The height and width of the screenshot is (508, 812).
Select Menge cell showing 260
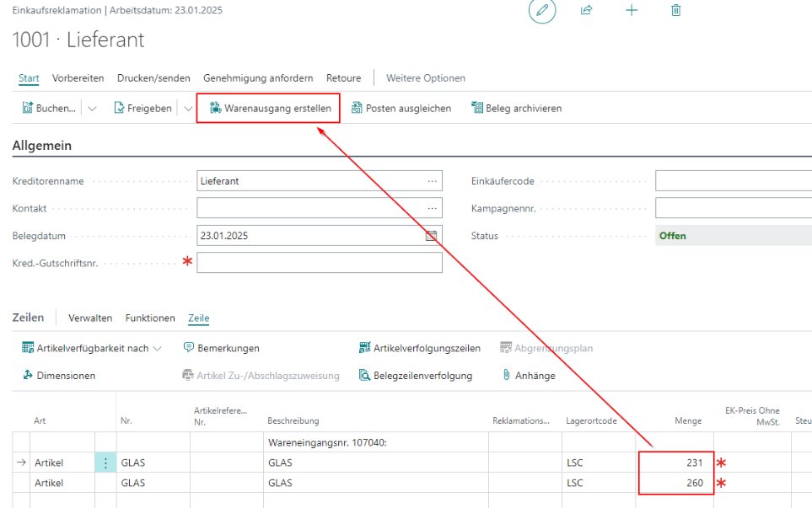[x=675, y=483]
